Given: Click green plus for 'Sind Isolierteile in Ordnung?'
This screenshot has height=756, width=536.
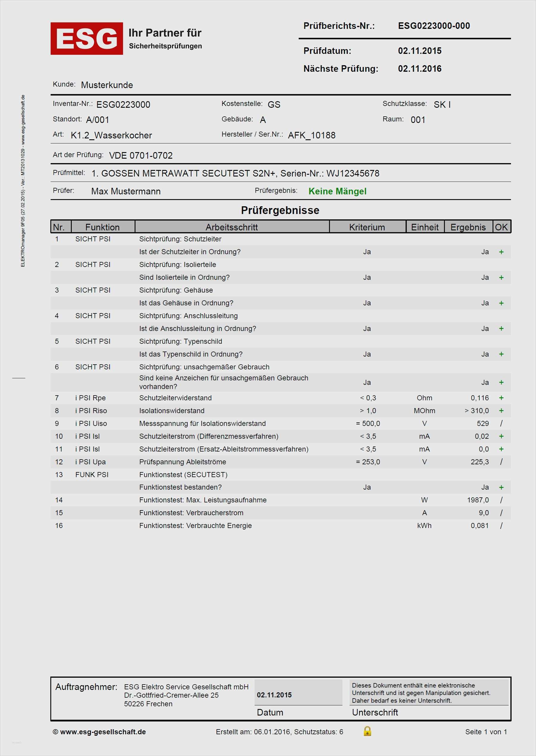Looking at the screenshot, I should (501, 277).
